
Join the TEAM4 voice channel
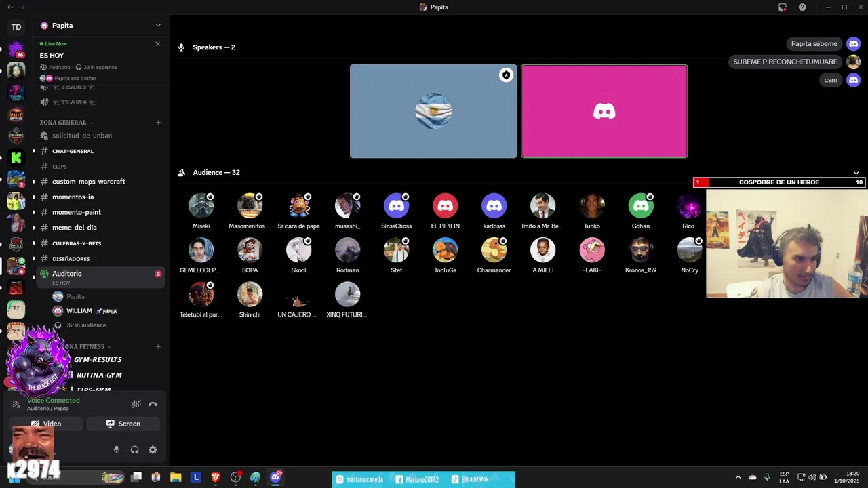[100, 102]
